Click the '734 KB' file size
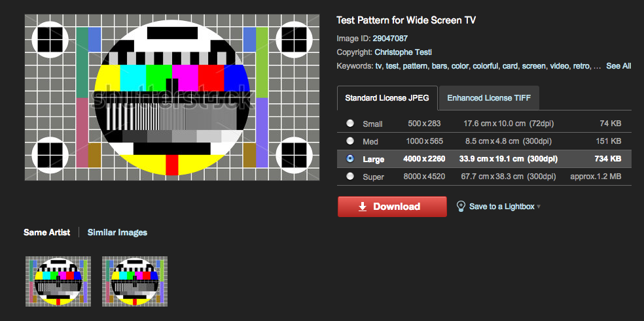644x321 pixels. point(607,159)
